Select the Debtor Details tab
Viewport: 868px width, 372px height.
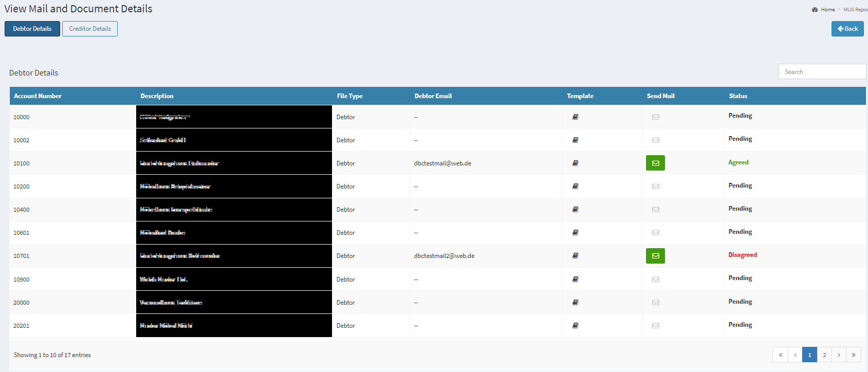tap(32, 29)
